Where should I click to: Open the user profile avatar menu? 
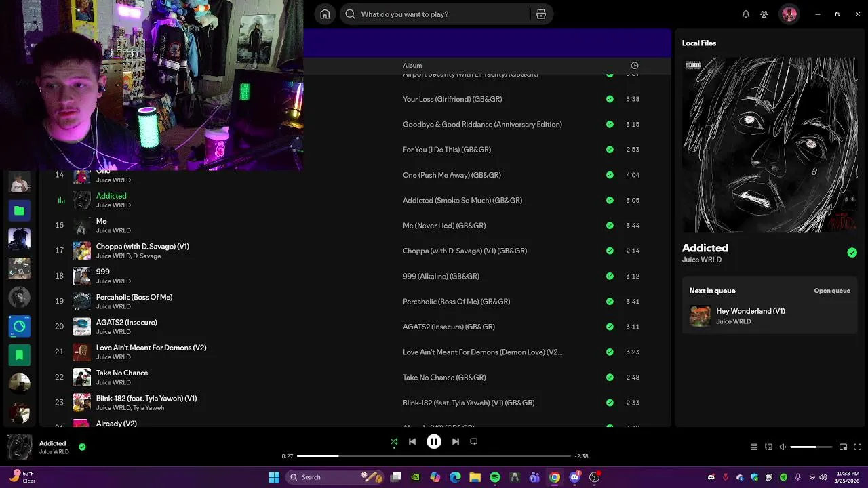tap(789, 14)
